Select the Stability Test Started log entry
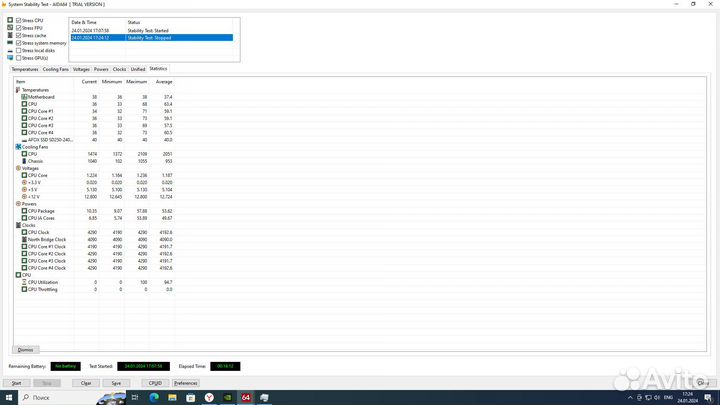The image size is (720, 405). coord(150,31)
